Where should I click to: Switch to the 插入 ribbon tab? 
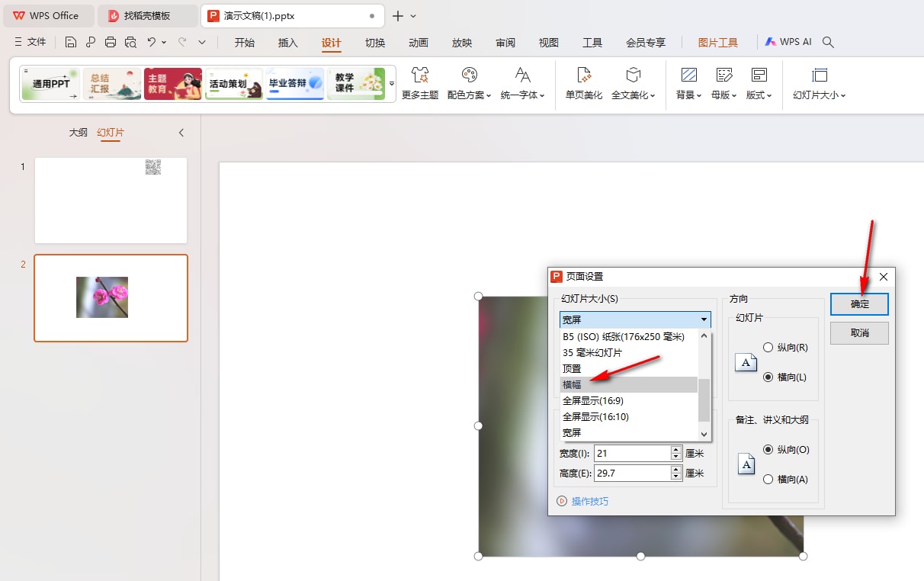pyautogui.click(x=288, y=43)
